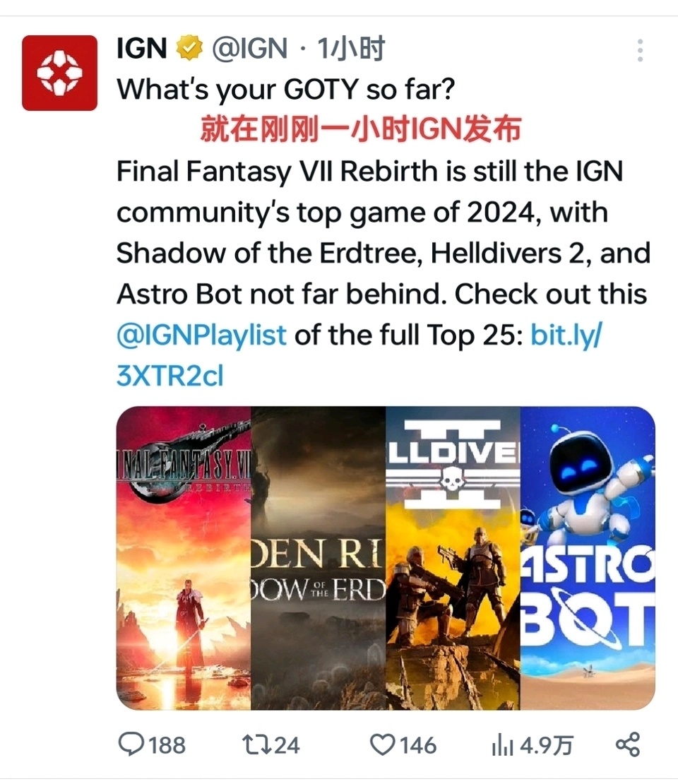Share the tweet via share icon

point(628,744)
